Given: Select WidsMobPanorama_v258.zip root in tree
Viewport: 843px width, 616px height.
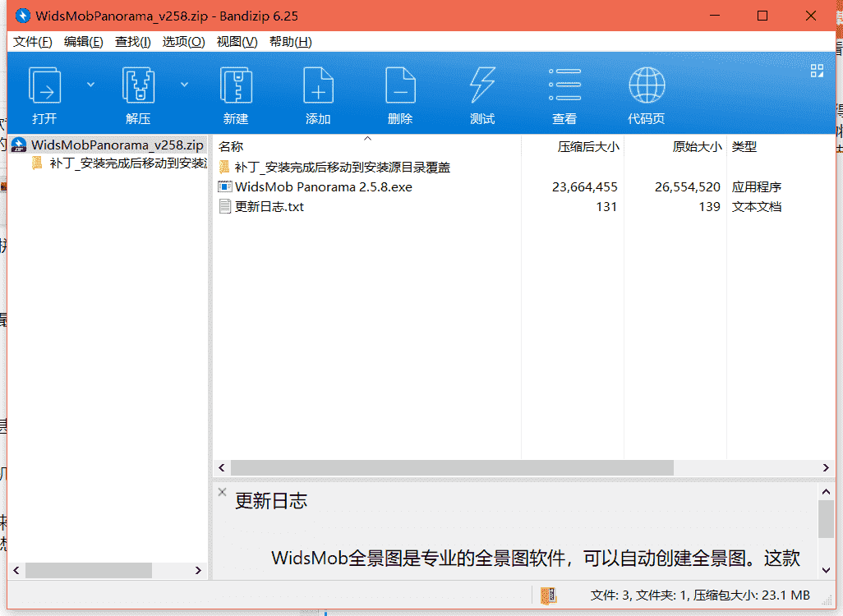Looking at the screenshot, I should pyautogui.click(x=117, y=145).
